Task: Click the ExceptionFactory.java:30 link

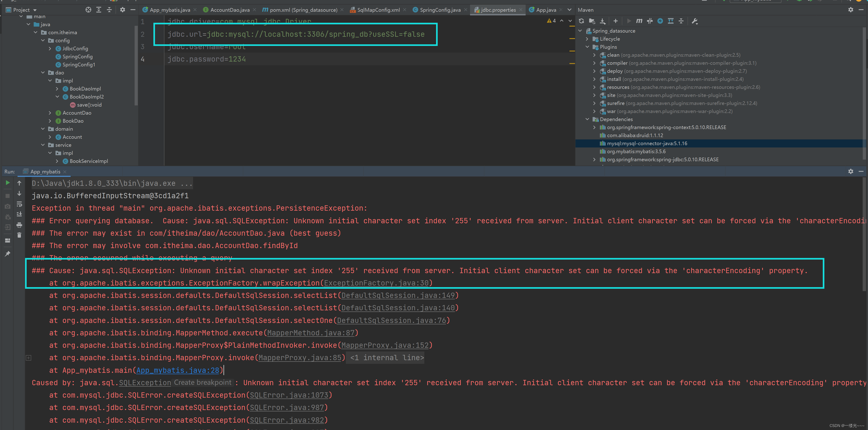Action: coord(376,283)
